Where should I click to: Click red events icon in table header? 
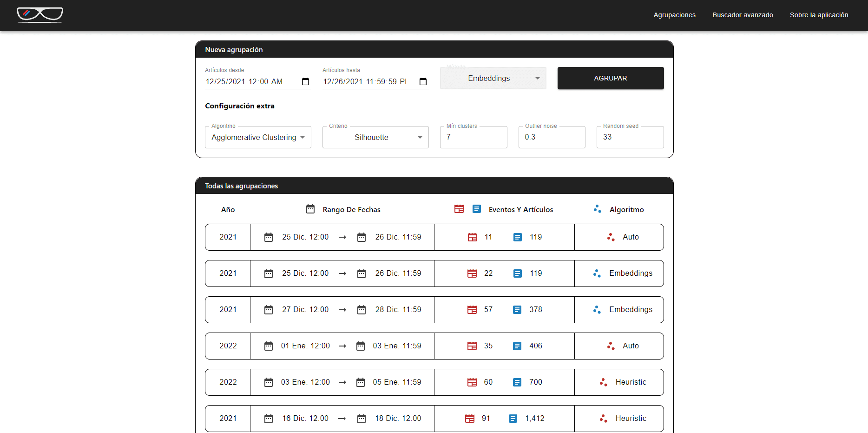459,209
